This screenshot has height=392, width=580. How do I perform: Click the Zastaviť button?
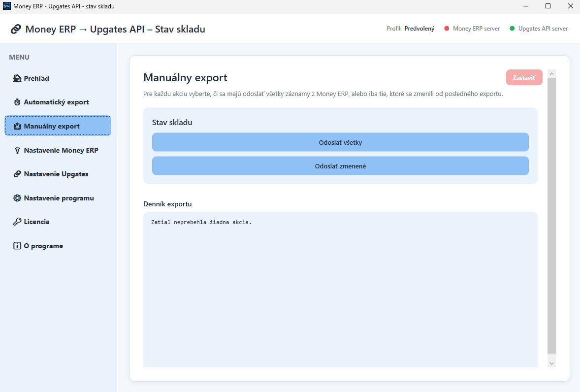(524, 78)
